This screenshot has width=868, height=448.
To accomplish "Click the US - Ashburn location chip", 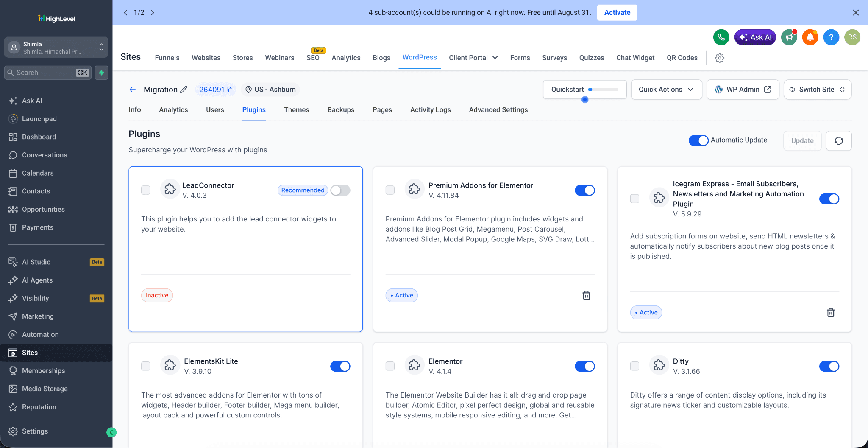I will click(270, 90).
